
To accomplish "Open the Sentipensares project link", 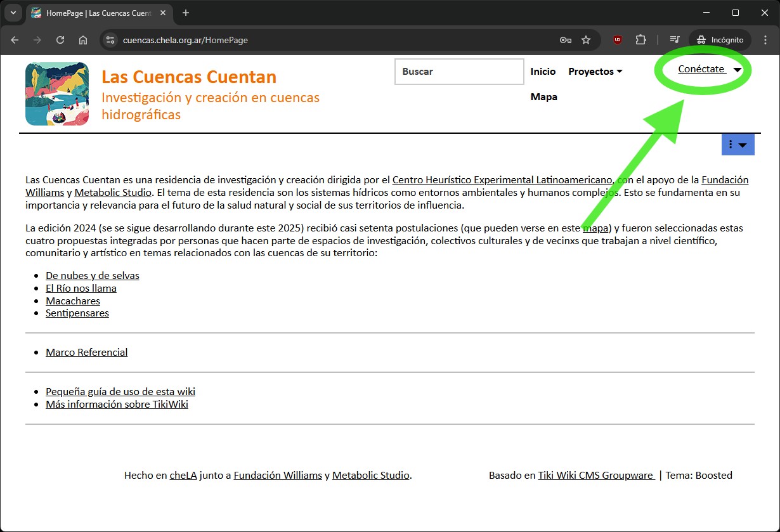I will [77, 313].
